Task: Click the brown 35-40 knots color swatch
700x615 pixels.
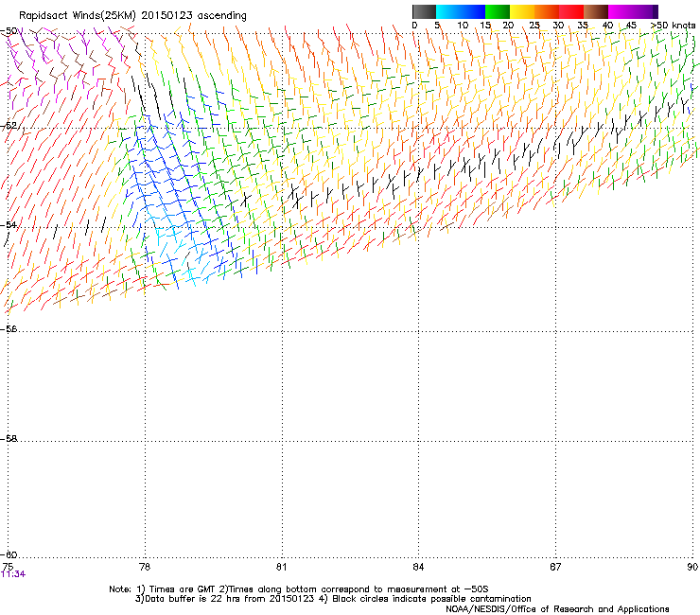Action: click(596, 11)
